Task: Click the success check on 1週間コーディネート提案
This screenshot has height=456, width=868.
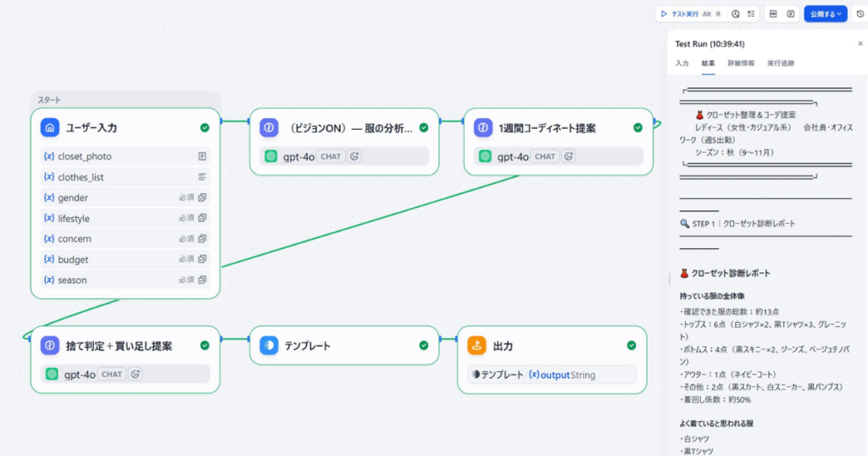Action: click(x=637, y=128)
